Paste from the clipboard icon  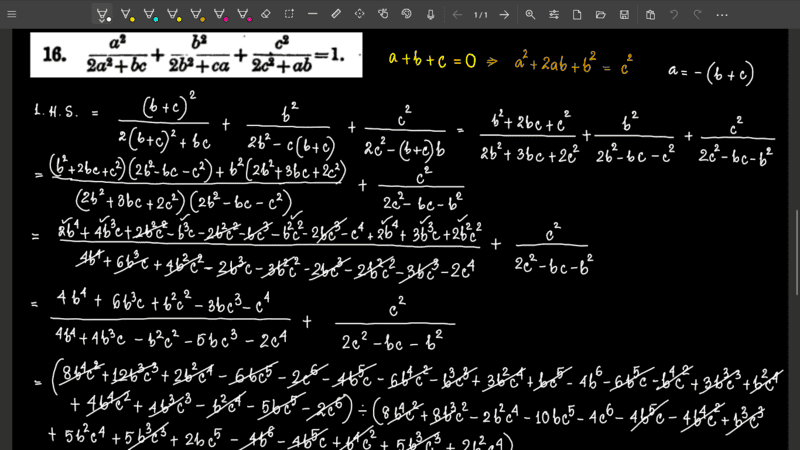[x=651, y=15]
